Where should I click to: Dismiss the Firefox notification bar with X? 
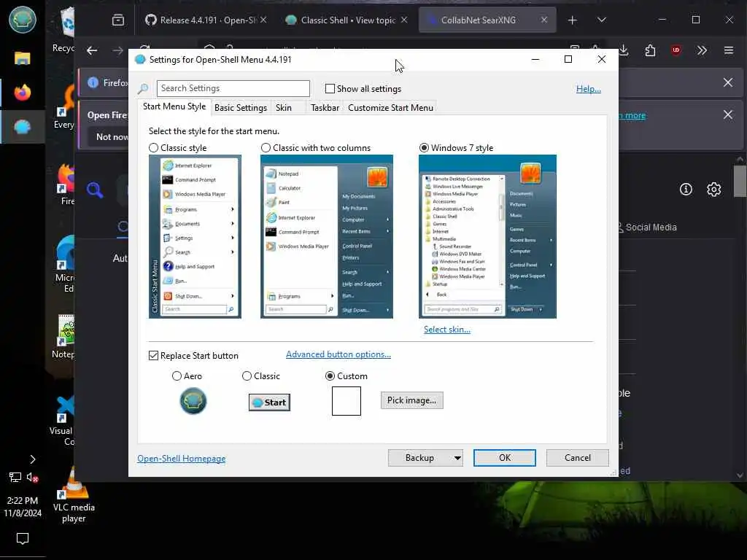click(727, 82)
